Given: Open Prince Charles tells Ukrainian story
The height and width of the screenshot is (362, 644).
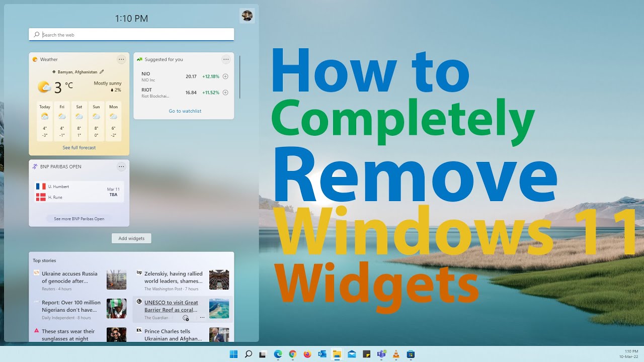Looking at the screenshot, I should click(173, 335).
